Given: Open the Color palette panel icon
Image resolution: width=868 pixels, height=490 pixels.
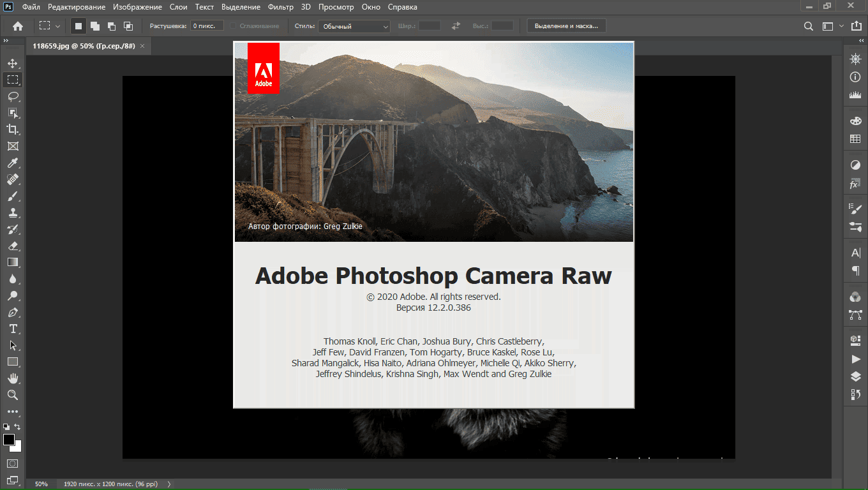Looking at the screenshot, I should 855,121.
